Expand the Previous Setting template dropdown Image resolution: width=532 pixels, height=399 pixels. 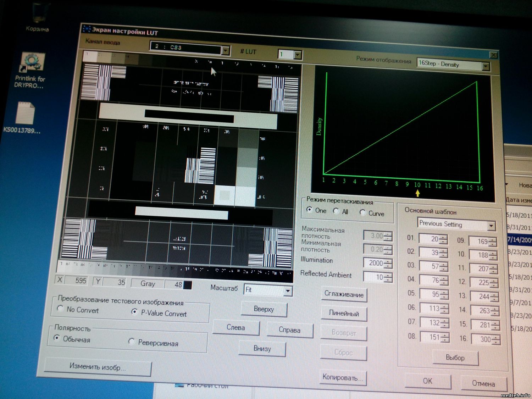491,226
